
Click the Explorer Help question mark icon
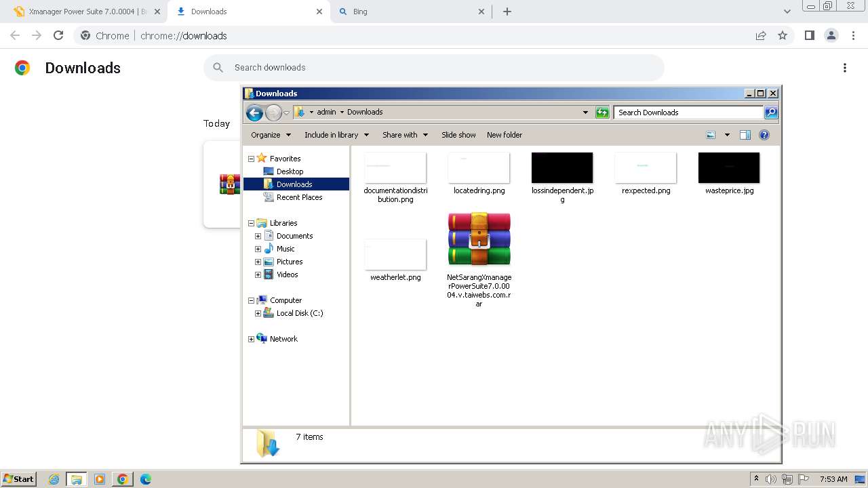(x=764, y=135)
